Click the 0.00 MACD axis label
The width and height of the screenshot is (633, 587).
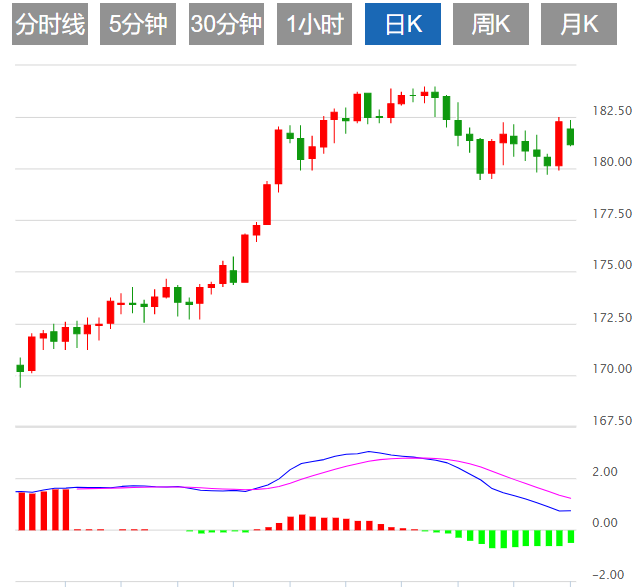(x=605, y=523)
